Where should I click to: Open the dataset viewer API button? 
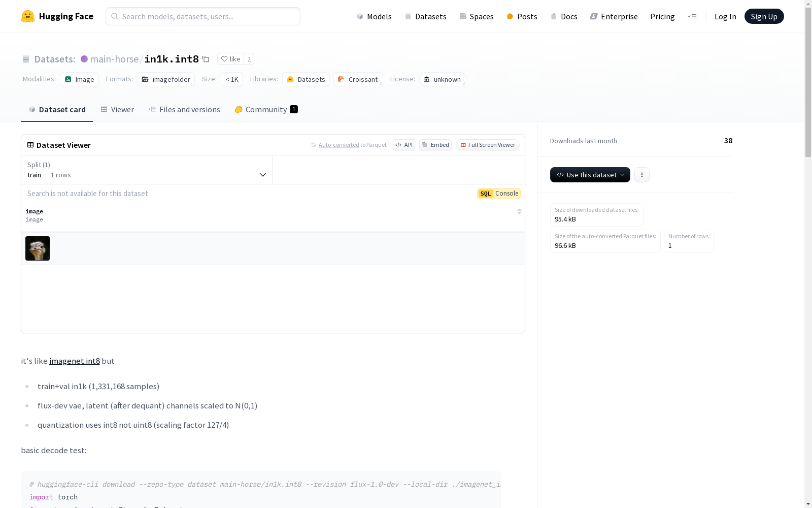[x=404, y=145]
